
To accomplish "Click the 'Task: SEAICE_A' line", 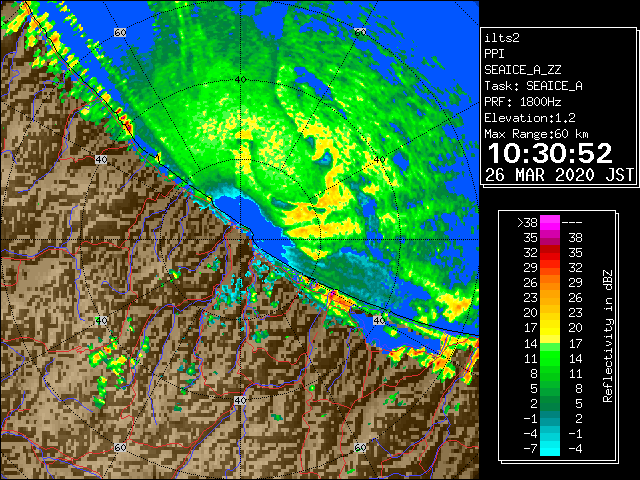I will click(x=533, y=86).
